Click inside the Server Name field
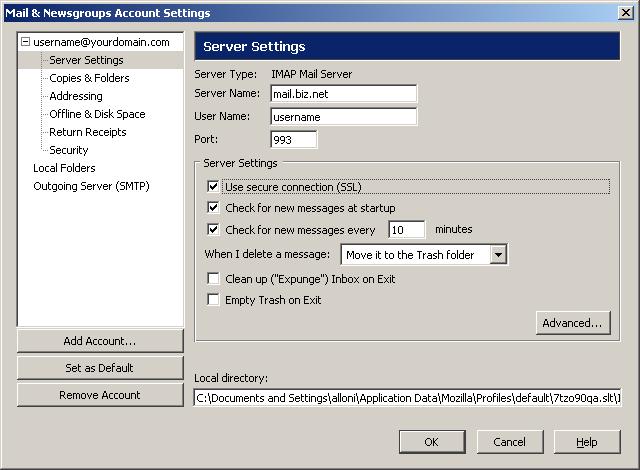640x470 pixels. 343,94
